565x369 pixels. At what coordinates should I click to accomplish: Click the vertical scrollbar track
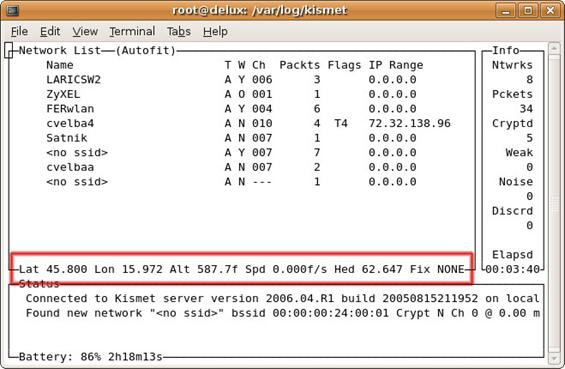pyautogui.click(x=554, y=203)
